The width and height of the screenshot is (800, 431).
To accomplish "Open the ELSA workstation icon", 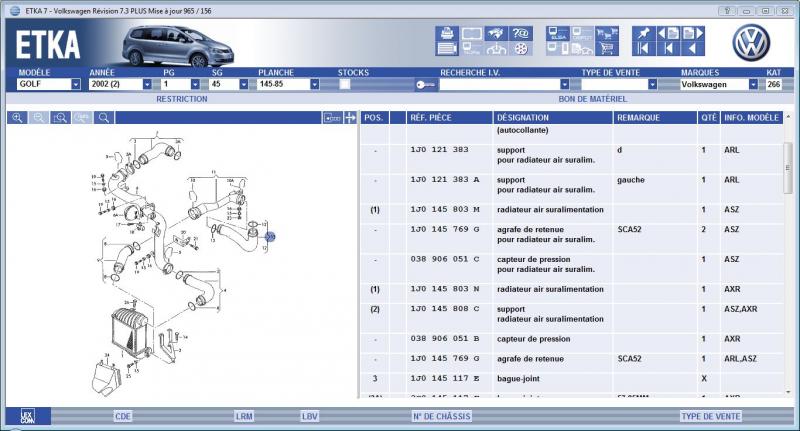I will coord(557,33).
